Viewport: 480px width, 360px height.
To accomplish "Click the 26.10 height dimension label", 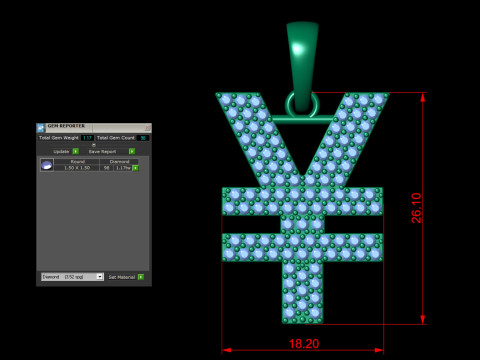I will click(x=416, y=208).
